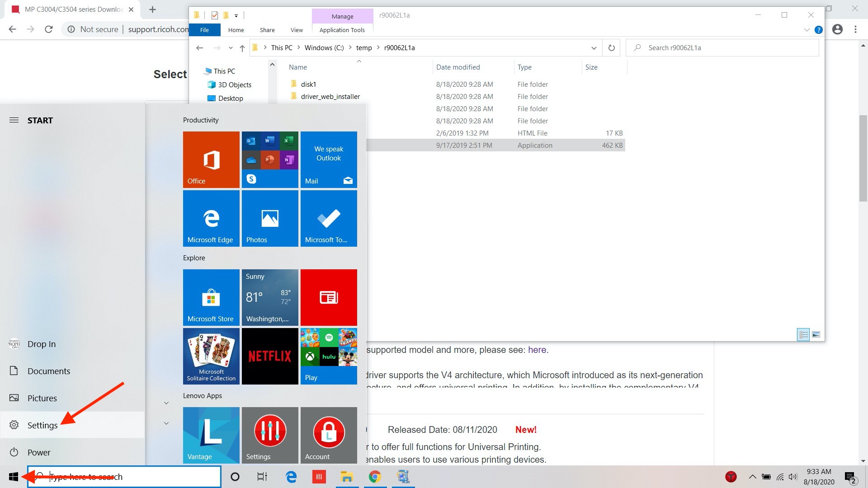Go up one folder level in Explorer
Image resolution: width=868 pixels, height=488 pixels.
pos(242,48)
